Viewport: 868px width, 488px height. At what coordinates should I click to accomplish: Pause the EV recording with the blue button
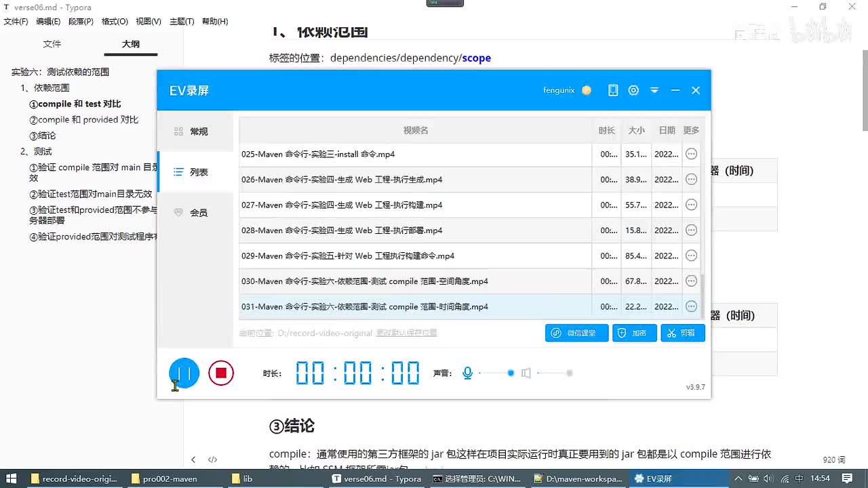(x=184, y=373)
